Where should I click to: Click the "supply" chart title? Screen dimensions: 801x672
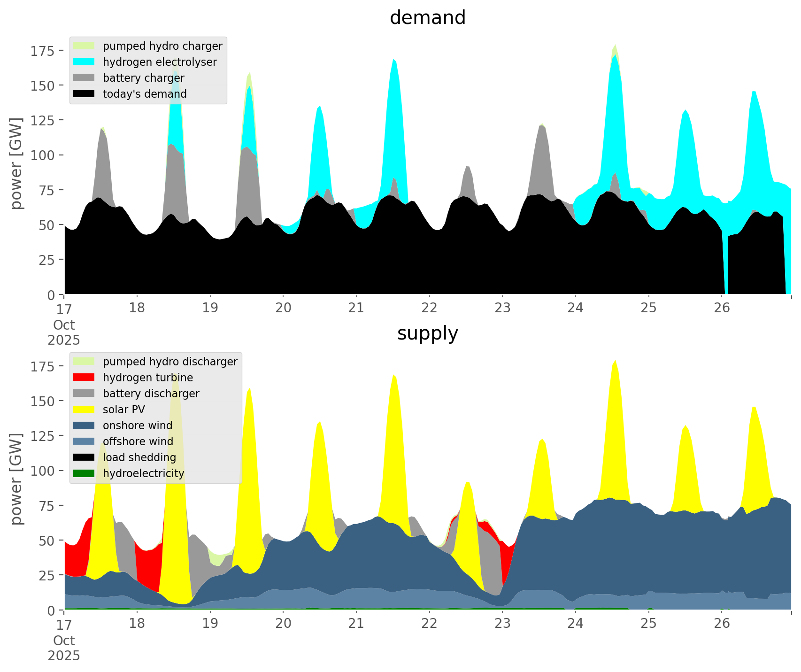[427, 333]
